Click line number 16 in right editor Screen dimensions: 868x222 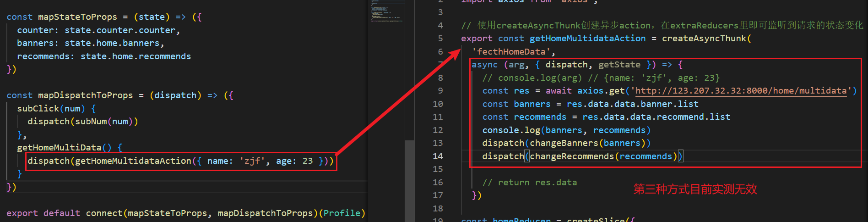pos(438,183)
